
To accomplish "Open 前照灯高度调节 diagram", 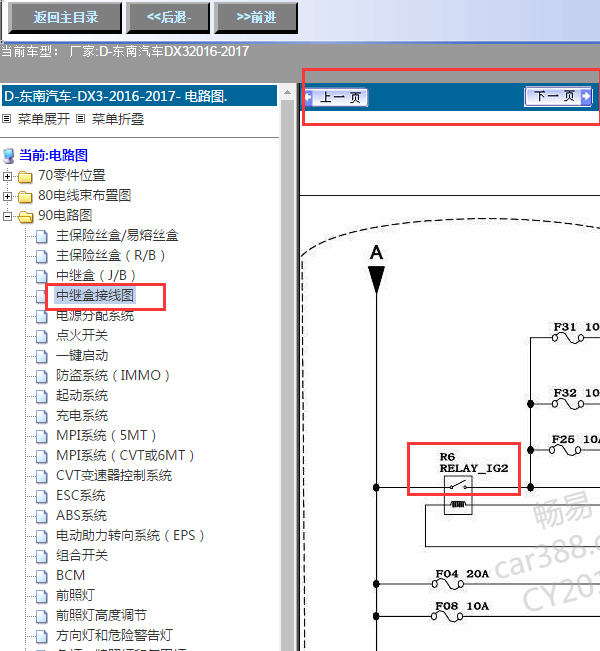I will [101, 615].
